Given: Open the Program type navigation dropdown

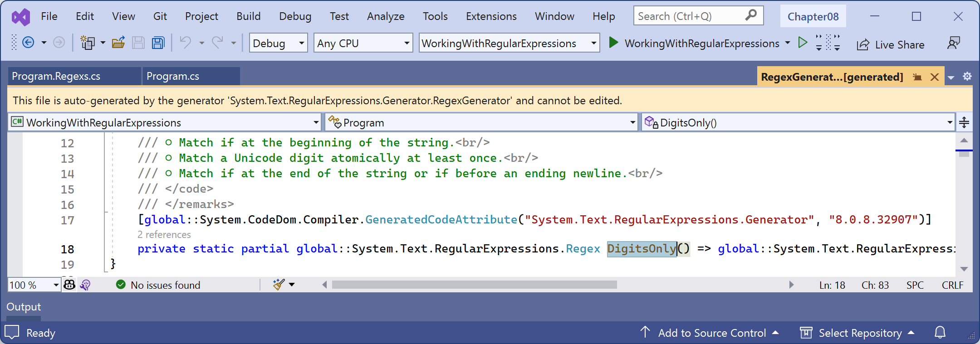Looking at the screenshot, I should (481, 122).
